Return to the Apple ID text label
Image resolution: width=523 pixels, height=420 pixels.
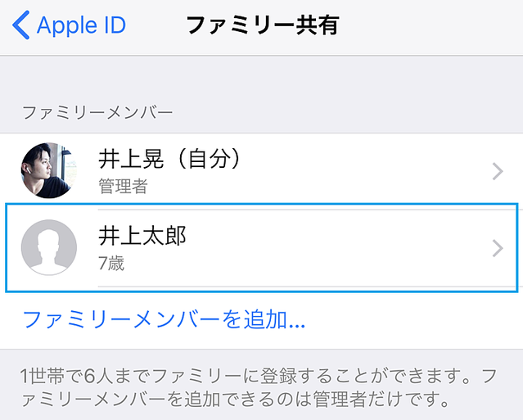click(82, 25)
